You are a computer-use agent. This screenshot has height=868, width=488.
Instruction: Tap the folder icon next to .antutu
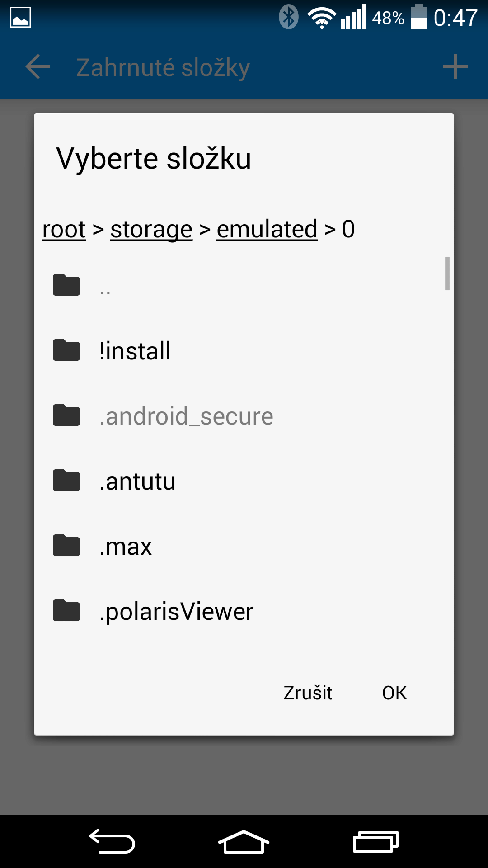[66, 480]
